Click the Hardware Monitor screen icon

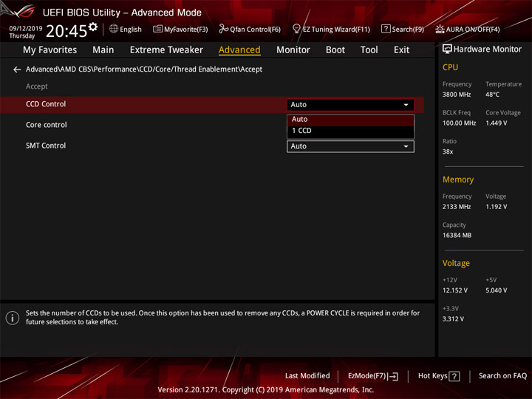pyautogui.click(x=447, y=50)
